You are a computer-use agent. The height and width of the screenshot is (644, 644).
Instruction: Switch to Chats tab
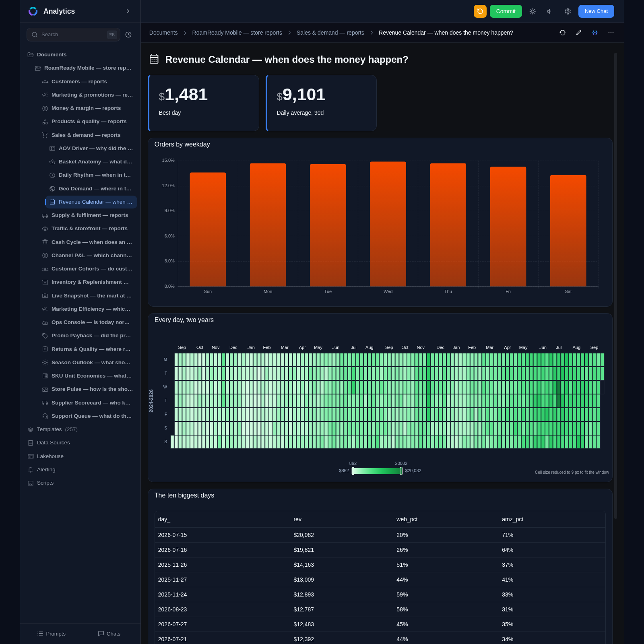[x=109, y=634]
